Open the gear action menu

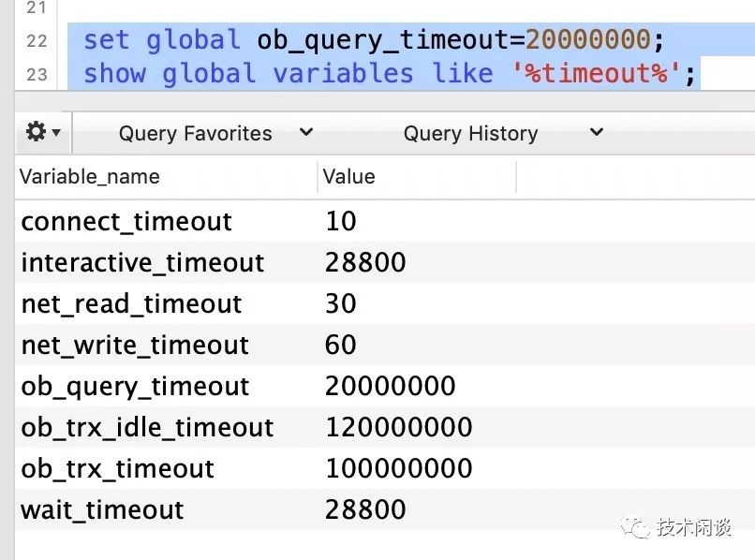tap(43, 133)
